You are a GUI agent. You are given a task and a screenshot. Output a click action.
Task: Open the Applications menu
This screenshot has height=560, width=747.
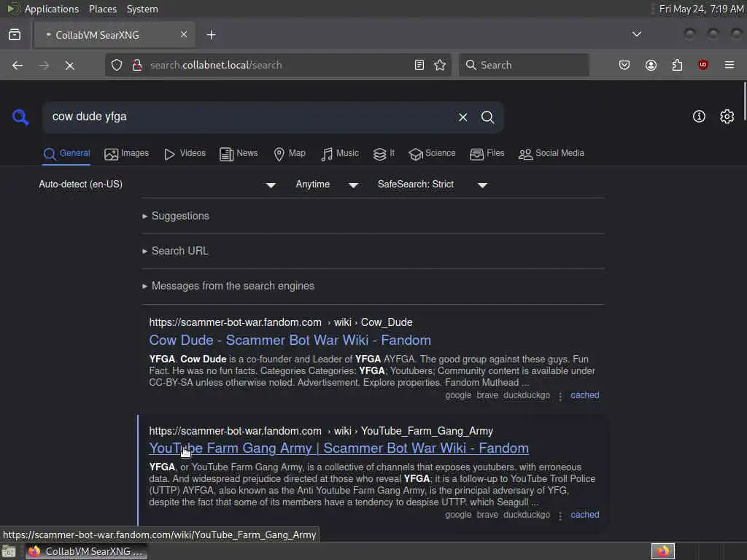(52, 9)
